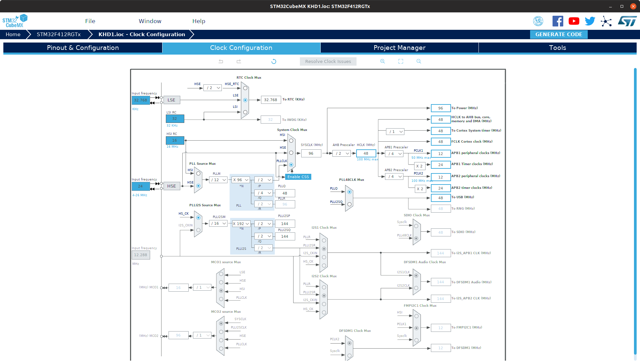Viewport: 640px width, 364px height.
Task: Click Resolve Clock Issues button
Action: tap(328, 61)
